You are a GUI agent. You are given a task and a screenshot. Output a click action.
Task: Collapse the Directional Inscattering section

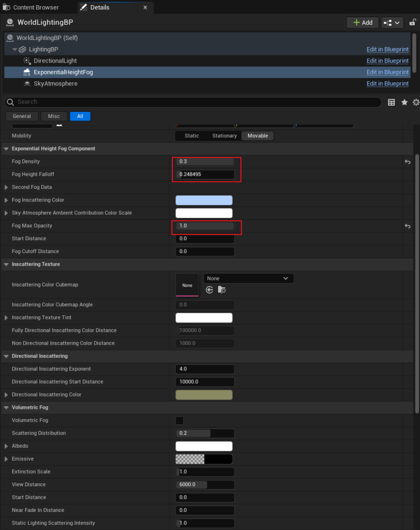(x=7, y=356)
